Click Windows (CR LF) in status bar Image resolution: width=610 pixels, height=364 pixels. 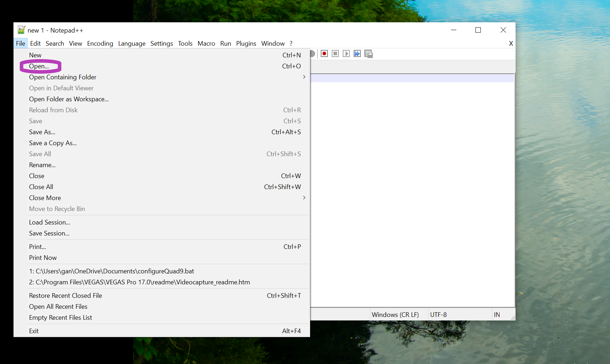[x=395, y=314]
